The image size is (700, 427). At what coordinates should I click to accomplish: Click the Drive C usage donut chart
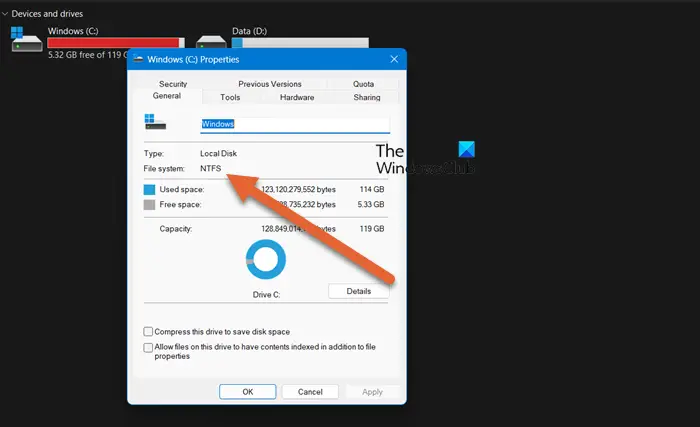[266, 259]
